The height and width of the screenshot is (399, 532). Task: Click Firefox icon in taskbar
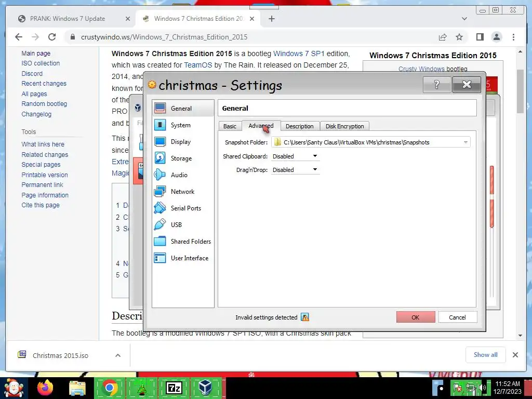[x=45, y=388]
